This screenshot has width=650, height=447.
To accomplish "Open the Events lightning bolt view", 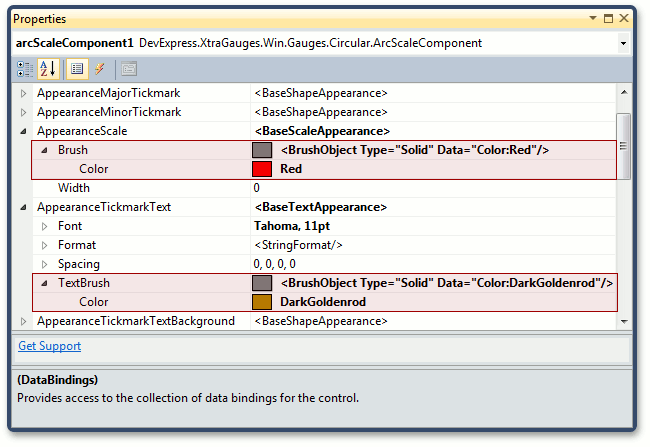I will pos(99,69).
